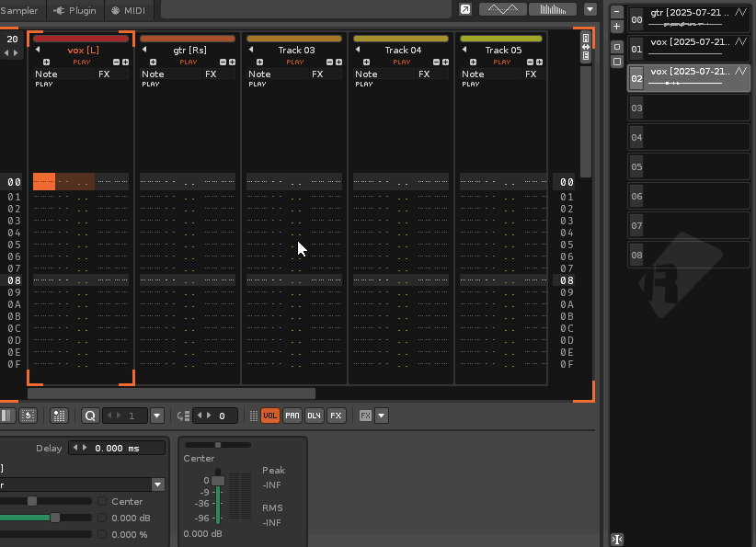Screen dimensions: 756x547
Task: Add note column to Track 03
Action: point(260,63)
